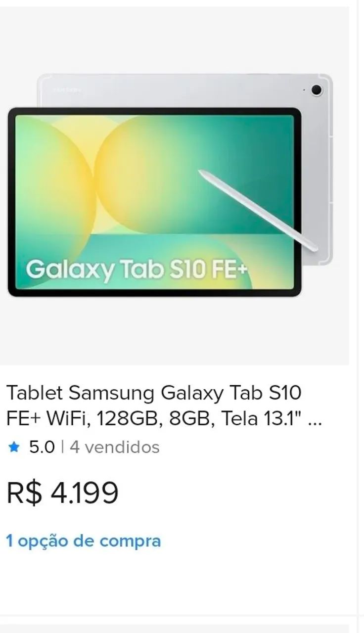Click the separator bar between rating and sales
Screen dimensions: 364x633
[x=63, y=448]
